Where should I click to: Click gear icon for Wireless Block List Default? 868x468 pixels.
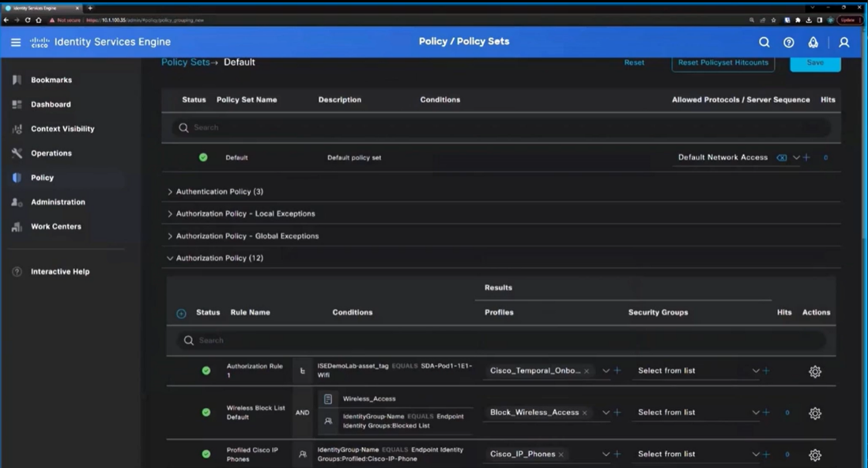pyautogui.click(x=815, y=413)
